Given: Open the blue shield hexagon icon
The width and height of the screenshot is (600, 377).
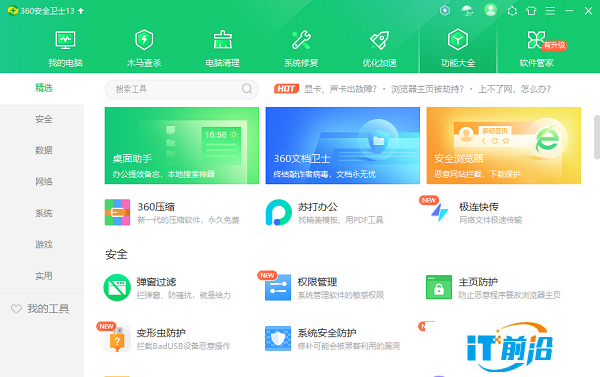Looking at the screenshot, I should pos(445,11).
